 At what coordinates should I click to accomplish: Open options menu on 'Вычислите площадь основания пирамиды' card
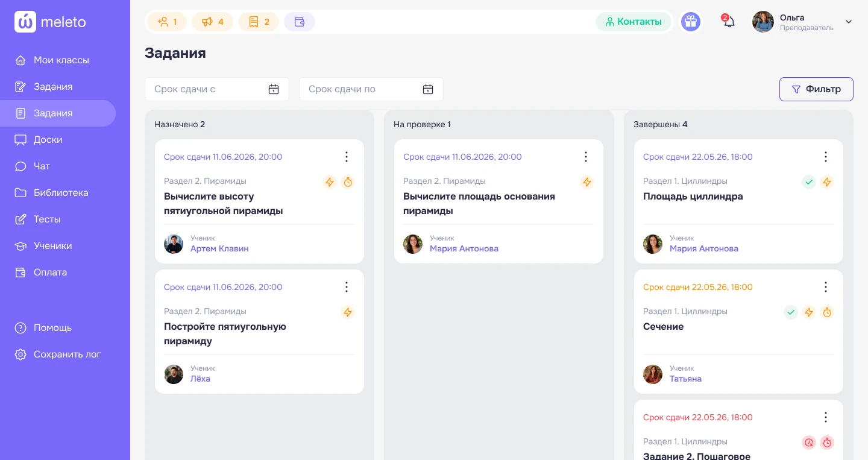coord(586,157)
